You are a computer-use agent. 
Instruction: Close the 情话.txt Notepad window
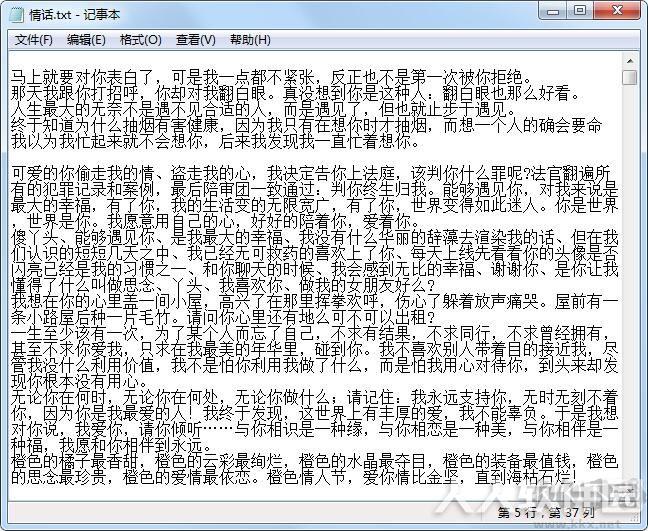[617, 11]
